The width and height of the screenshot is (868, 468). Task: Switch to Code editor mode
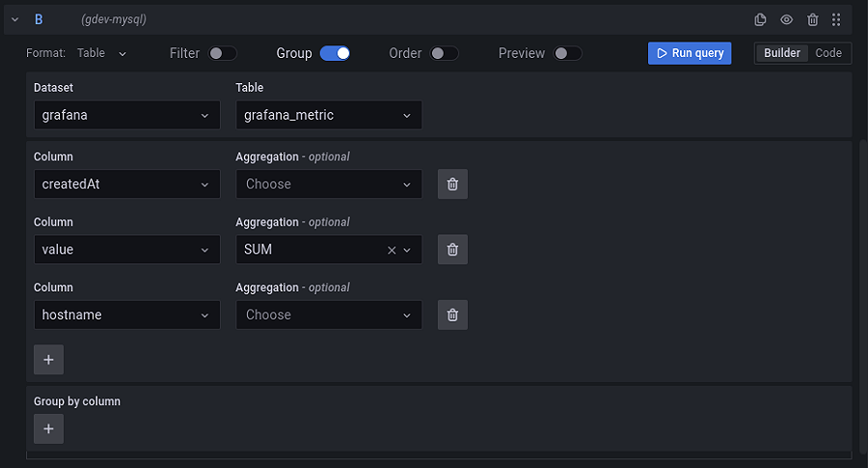pyautogui.click(x=828, y=53)
